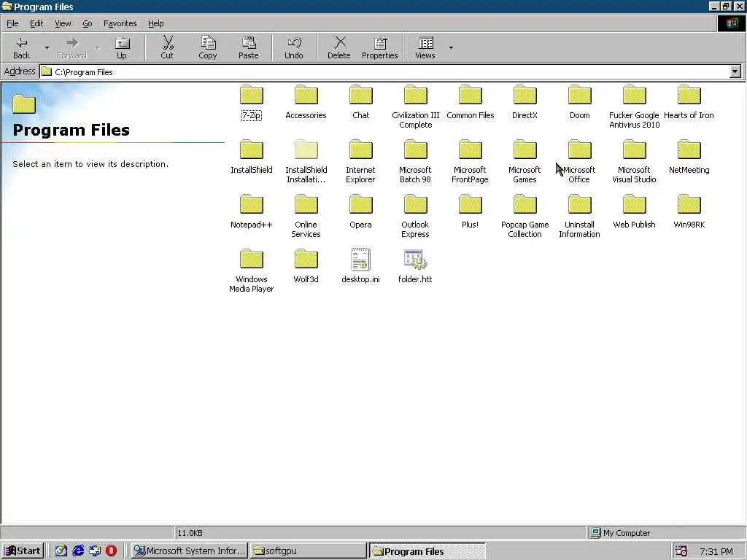Select the Opera folder
This screenshot has height=560, width=747.
click(360, 212)
